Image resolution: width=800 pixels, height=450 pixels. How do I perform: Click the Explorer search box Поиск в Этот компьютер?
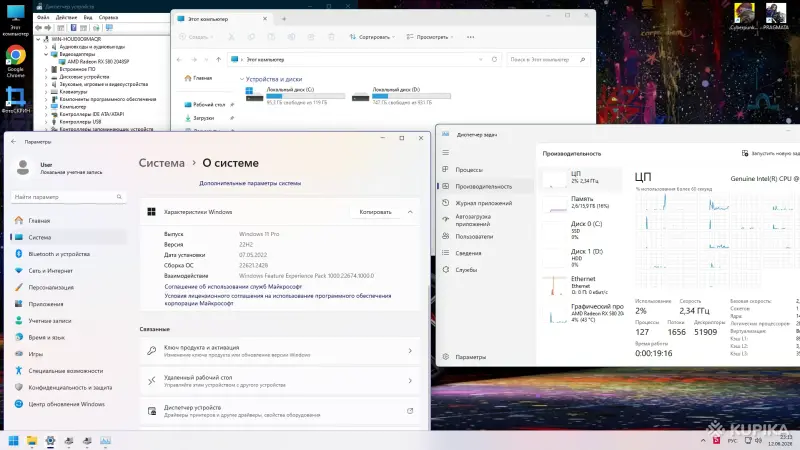tap(547, 60)
